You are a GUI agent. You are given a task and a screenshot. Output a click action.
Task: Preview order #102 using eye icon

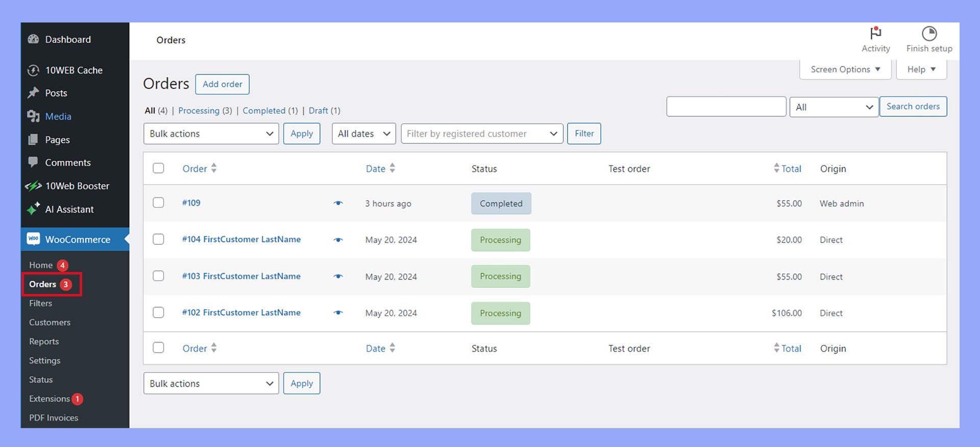[338, 313]
